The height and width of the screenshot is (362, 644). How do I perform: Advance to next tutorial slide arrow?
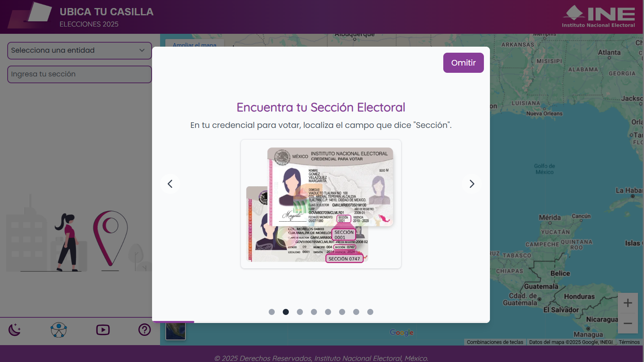coord(472,184)
